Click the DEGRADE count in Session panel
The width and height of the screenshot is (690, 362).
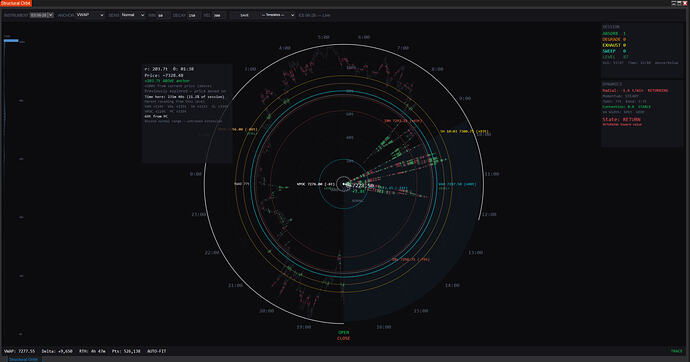tap(614, 39)
